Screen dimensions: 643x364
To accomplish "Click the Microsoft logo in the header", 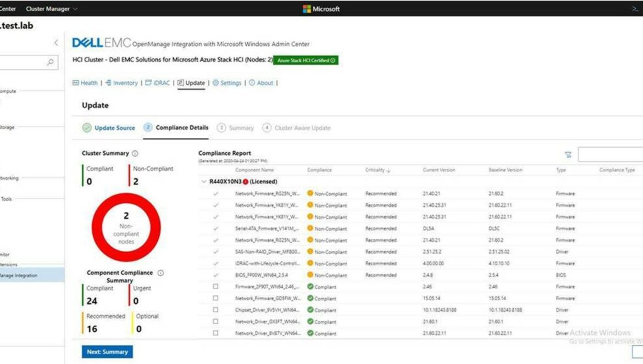I will click(321, 9).
